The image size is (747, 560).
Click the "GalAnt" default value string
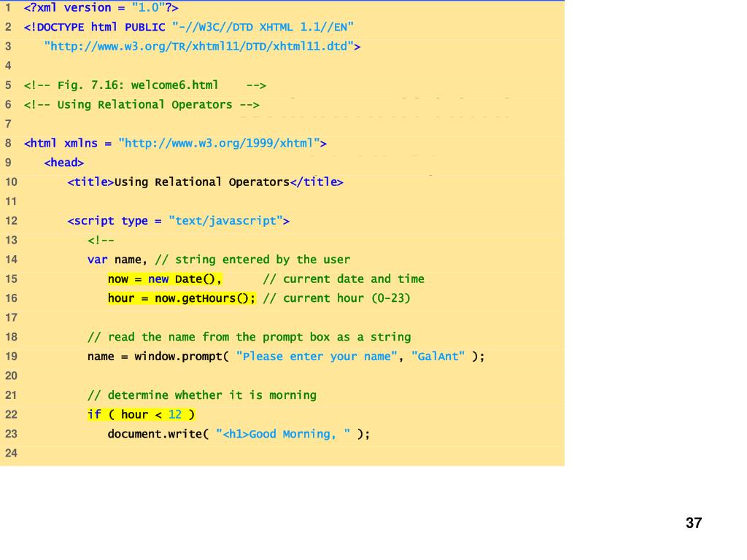pos(438,357)
